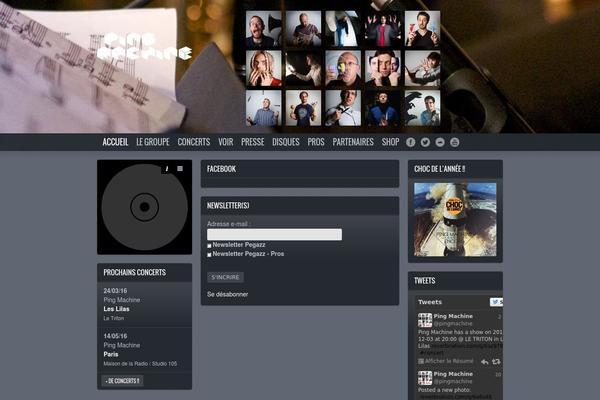The width and height of the screenshot is (600, 400).
Task: Open the photo of the blonde woman covering her mouth
Action: click(264, 69)
